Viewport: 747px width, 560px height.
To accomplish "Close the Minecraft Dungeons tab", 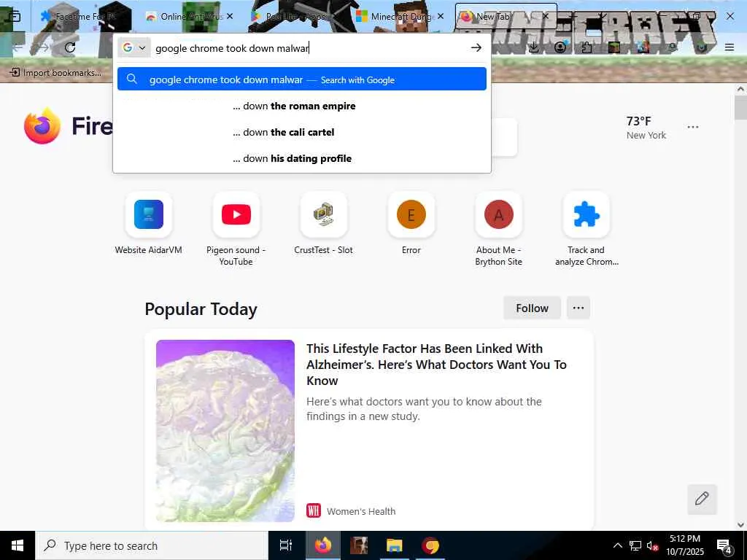I will (440, 16).
